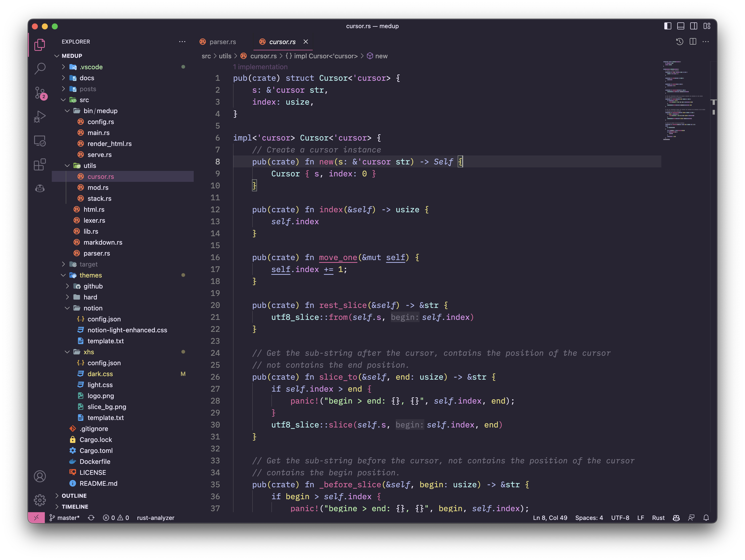Open Remote Explorer in activity bar

[40, 141]
